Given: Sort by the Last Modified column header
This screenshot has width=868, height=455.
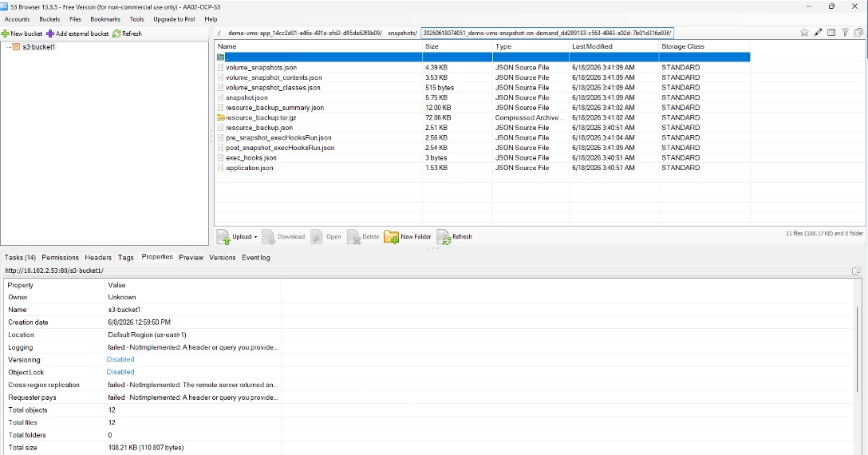Looking at the screenshot, I should point(614,46).
